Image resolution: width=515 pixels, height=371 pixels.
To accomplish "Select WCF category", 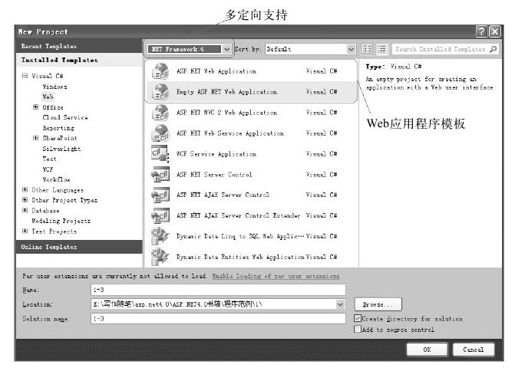I will (x=48, y=169).
